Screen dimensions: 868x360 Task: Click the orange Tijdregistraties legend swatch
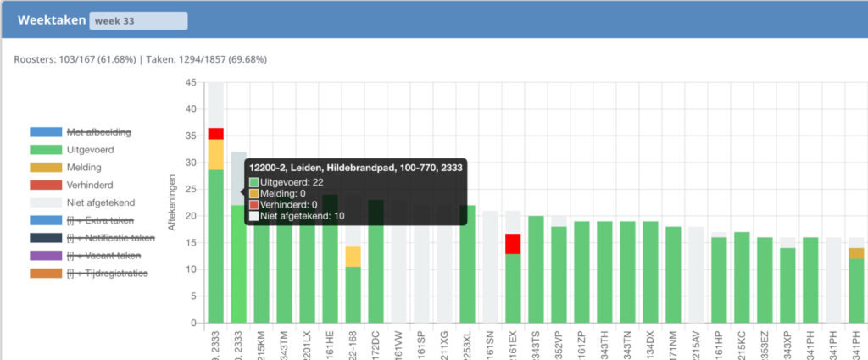pyautogui.click(x=46, y=273)
